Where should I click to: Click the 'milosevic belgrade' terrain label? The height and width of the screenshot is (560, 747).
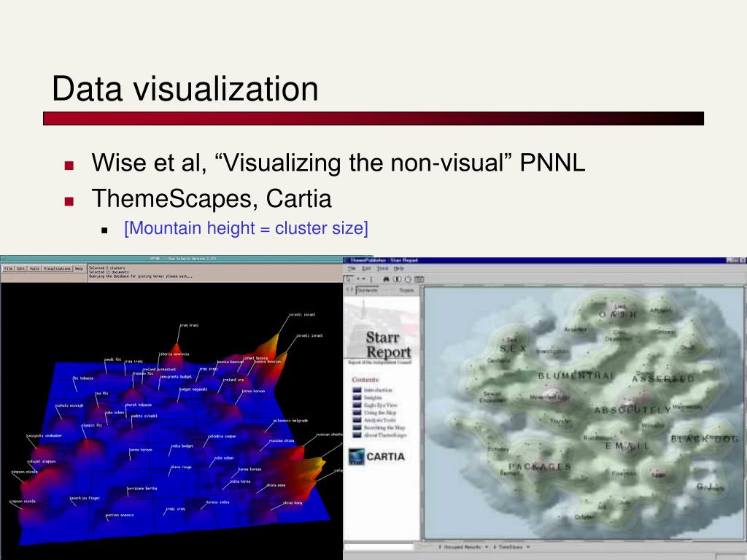pyautogui.click(x=290, y=421)
